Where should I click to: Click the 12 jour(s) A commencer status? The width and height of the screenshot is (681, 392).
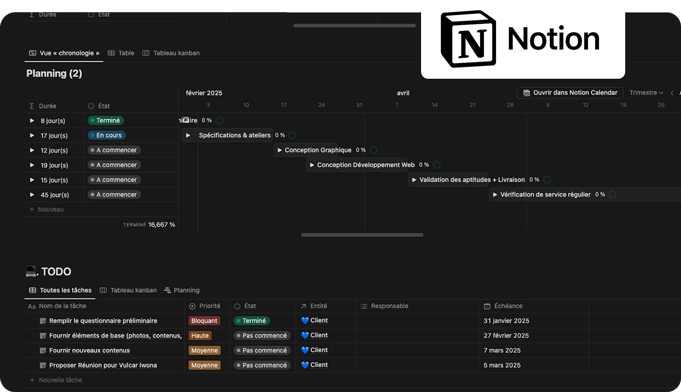[114, 150]
